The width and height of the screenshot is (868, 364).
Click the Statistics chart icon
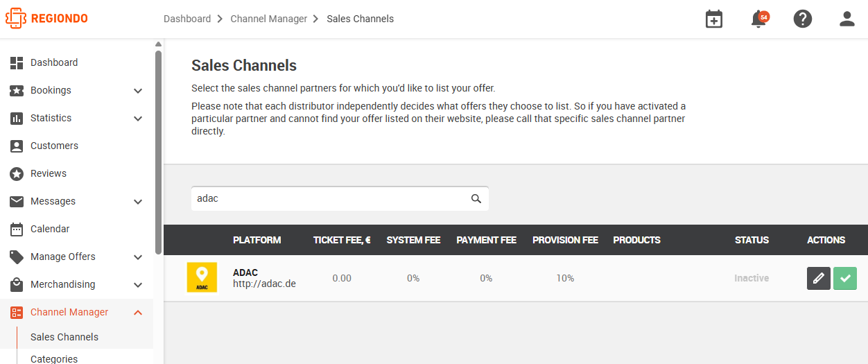coord(17,118)
